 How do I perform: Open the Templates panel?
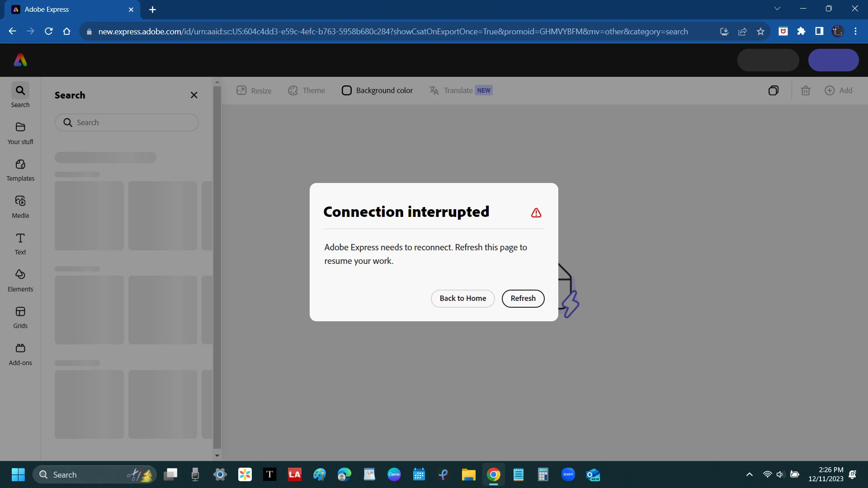[x=20, y=170]
